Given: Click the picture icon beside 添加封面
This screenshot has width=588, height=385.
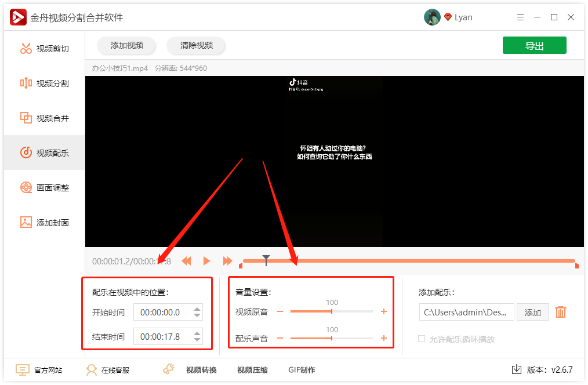Looking at the screenshot, I should [26, 222].
